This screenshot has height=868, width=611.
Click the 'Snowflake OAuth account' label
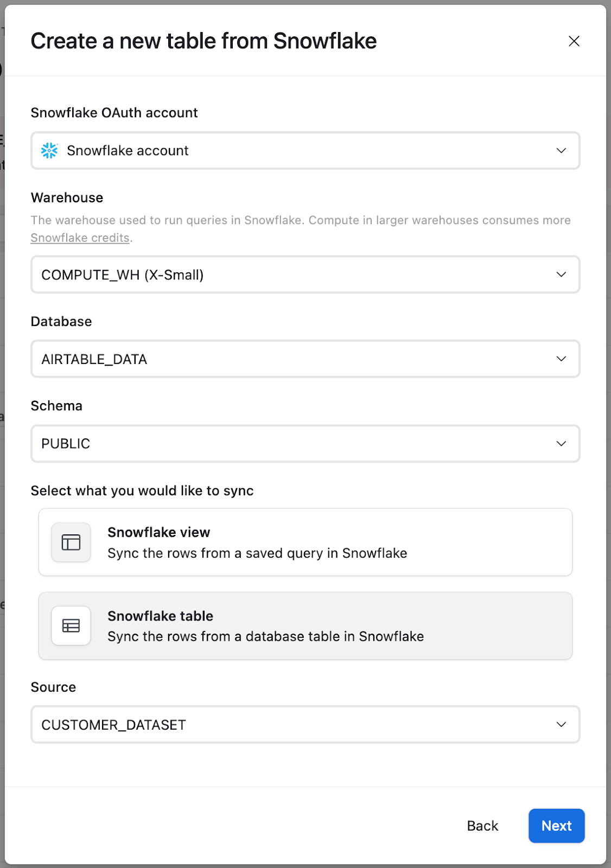pyautogui.click(x=114, y=113)
